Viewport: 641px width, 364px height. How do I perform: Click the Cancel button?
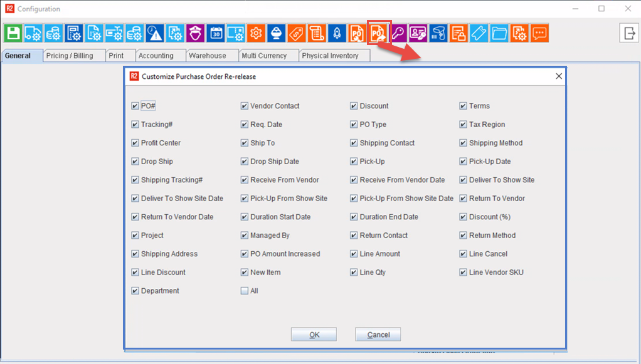[x=378, y=335]
